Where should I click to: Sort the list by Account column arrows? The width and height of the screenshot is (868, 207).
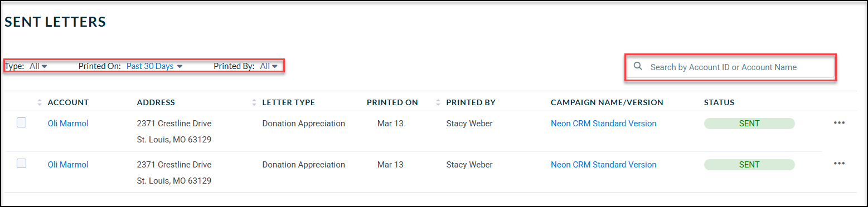40,102
